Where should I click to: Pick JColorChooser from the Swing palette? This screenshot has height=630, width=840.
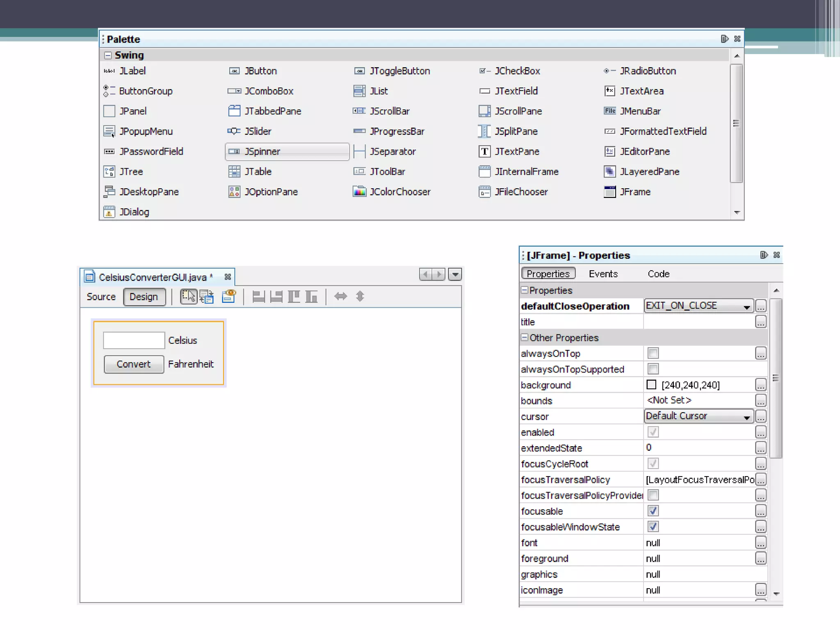[399, 192]
